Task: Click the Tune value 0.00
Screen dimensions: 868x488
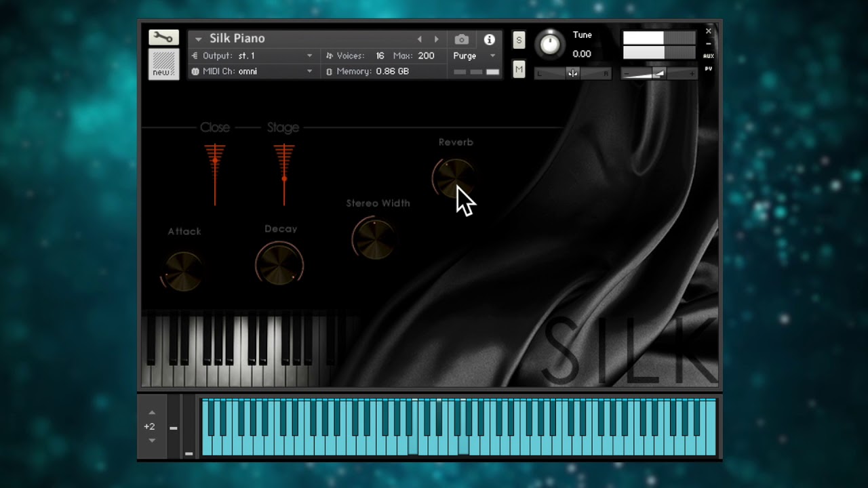Action: pyautogui.click(x=581, y=54)
